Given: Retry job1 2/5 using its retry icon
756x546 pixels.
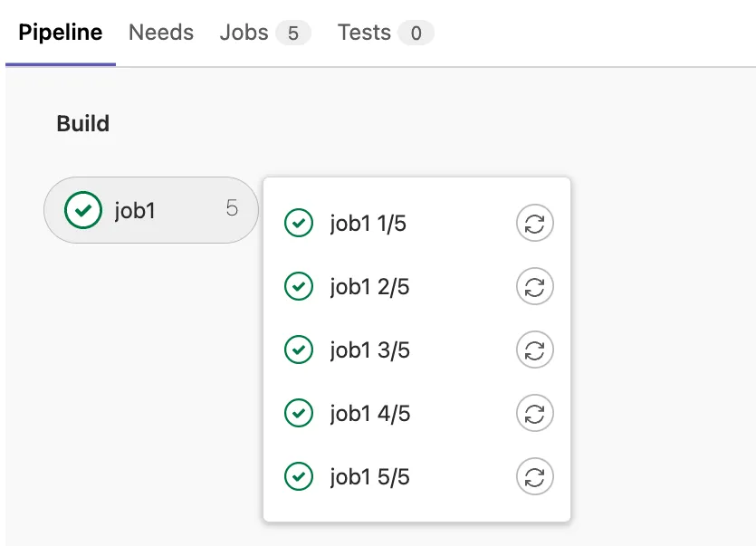Looking at the screenshot, I should (534, 287).
